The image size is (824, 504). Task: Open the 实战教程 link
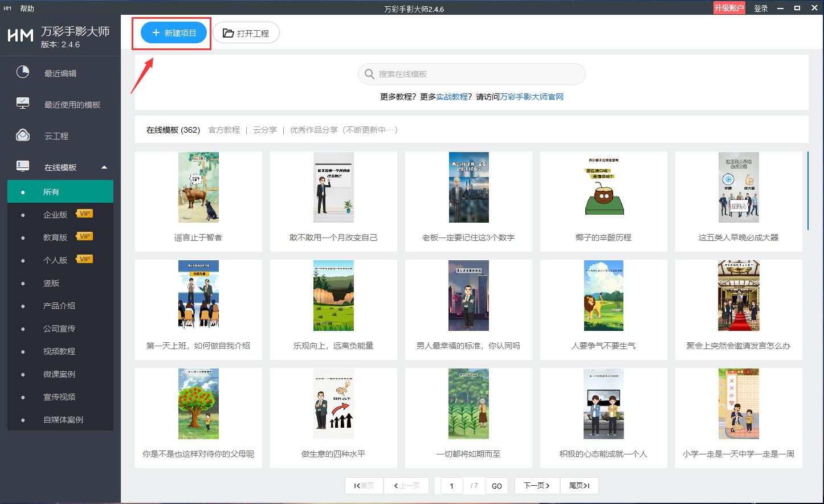coord(452,97)
